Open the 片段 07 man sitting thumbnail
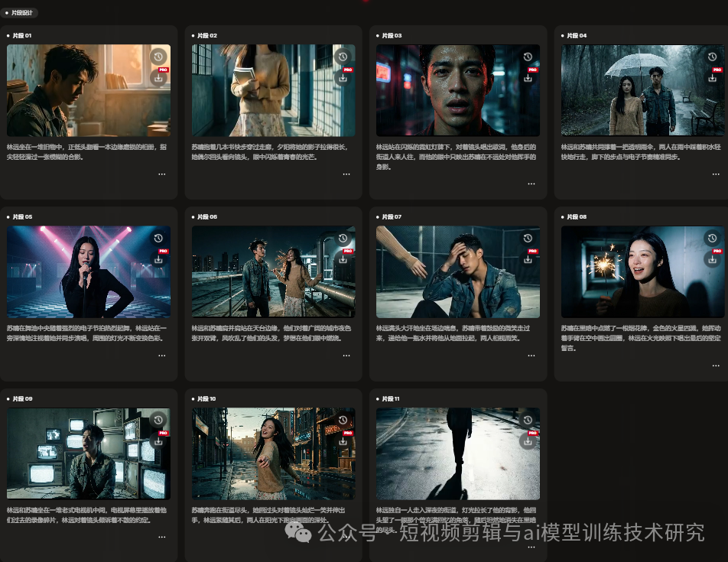Viewport: 728px width, 562px height. point(458,272)
